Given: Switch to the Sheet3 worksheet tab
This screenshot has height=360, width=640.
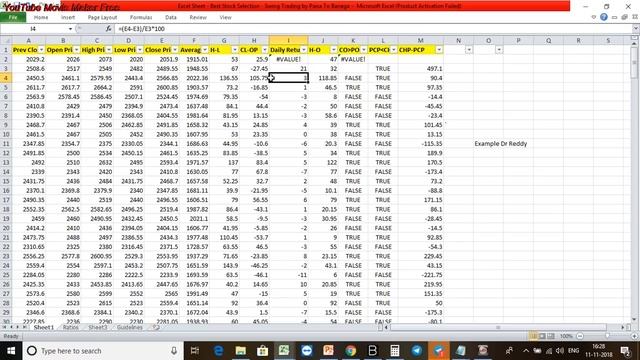Looking at the screenshot, I should pyautogui.click(x=98, y=327).
